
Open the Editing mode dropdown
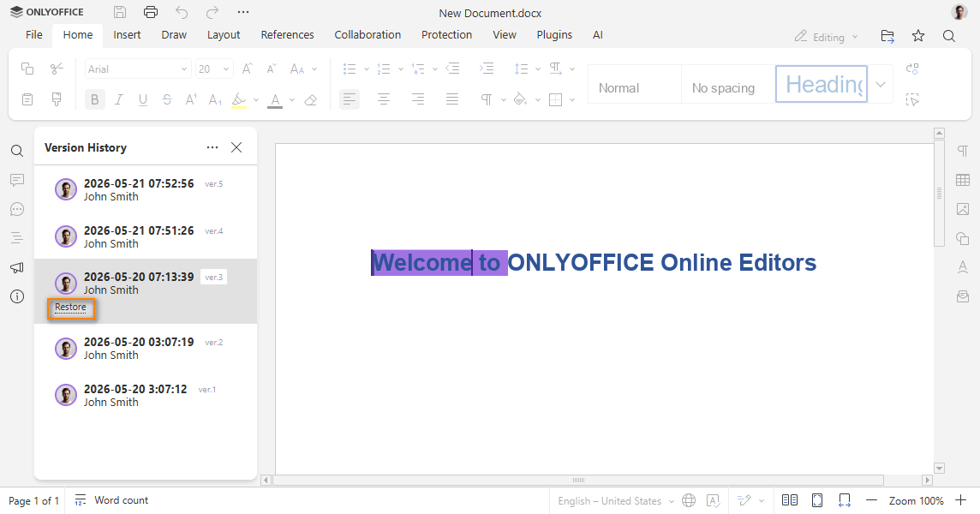827,37
